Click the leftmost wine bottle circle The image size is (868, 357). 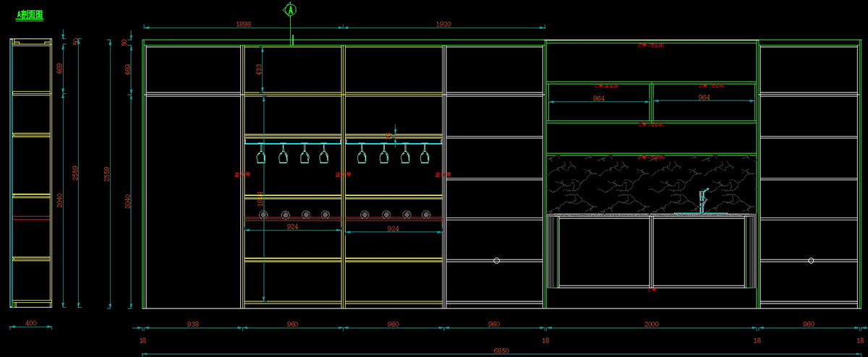(262, 215)
